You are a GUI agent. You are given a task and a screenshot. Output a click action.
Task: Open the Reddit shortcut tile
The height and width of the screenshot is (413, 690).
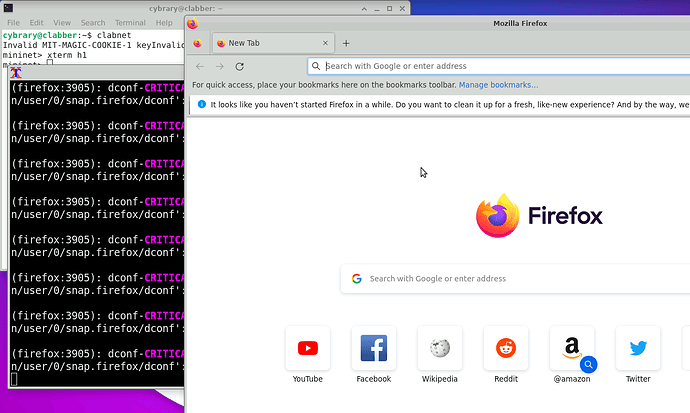click(506, 348)
